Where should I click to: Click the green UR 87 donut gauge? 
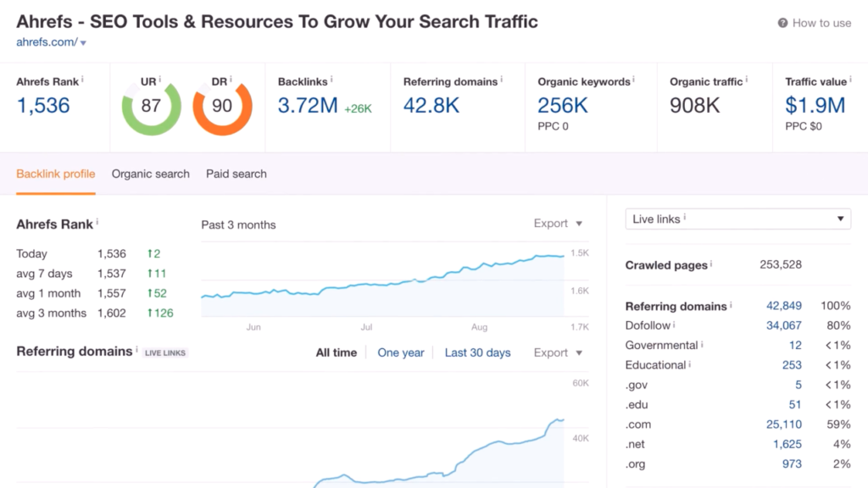151,107
